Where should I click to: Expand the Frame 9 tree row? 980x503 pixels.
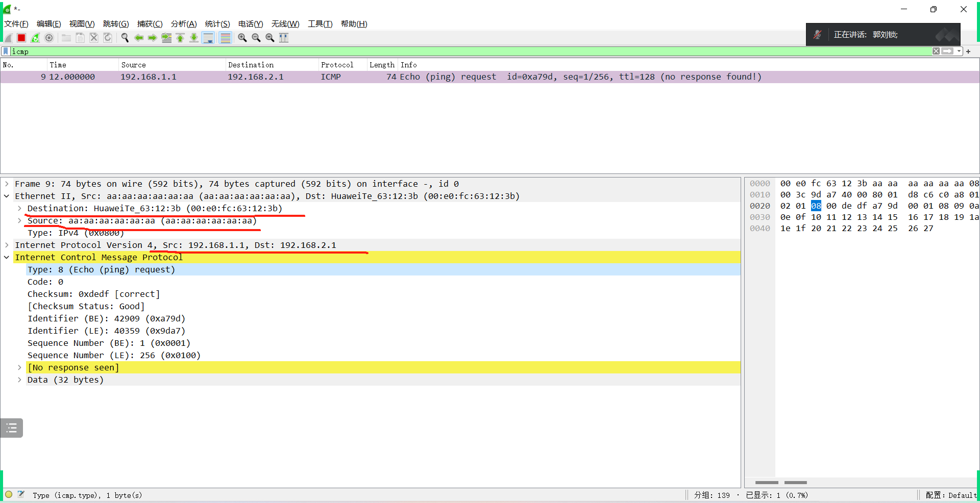point(7,184)
